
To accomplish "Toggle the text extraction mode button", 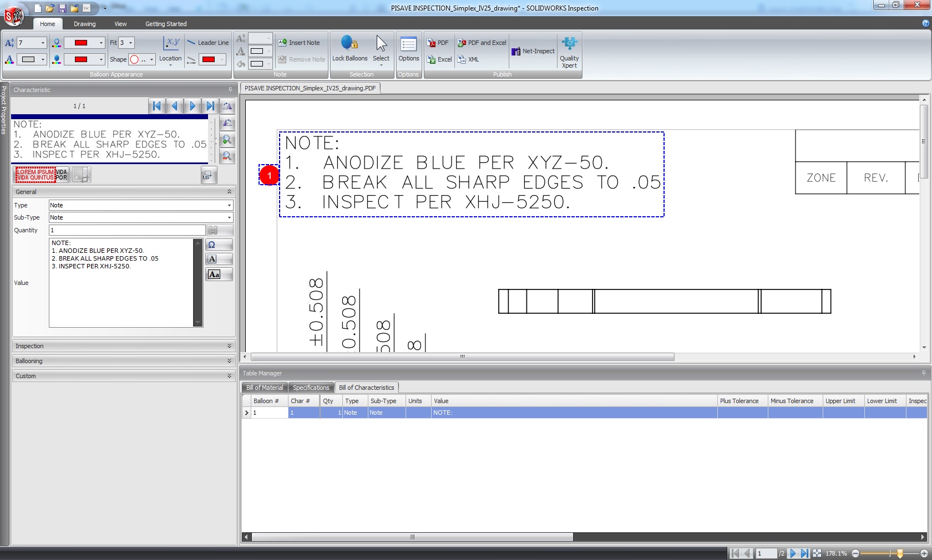I will [42, 175].
